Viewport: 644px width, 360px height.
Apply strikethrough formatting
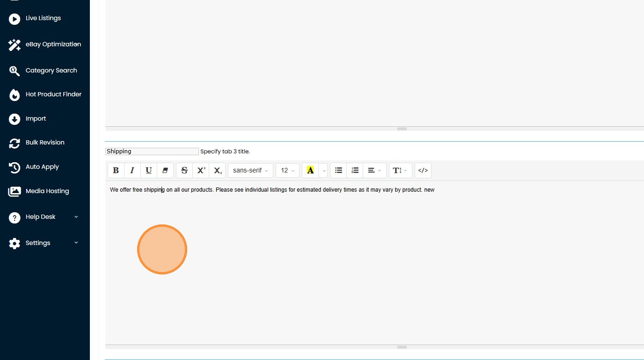[x=184, y=171]
